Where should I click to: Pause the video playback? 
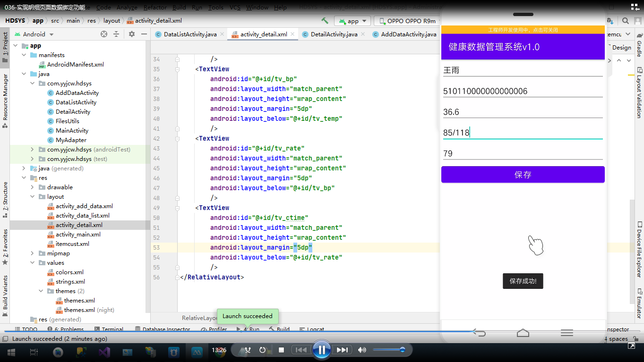tap(322, 350)
